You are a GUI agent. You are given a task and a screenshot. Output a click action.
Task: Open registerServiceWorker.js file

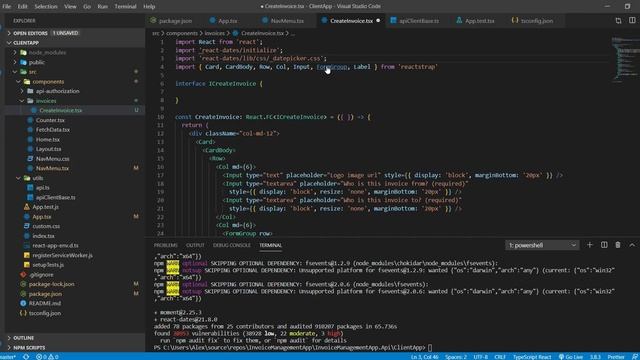[62, 255]
